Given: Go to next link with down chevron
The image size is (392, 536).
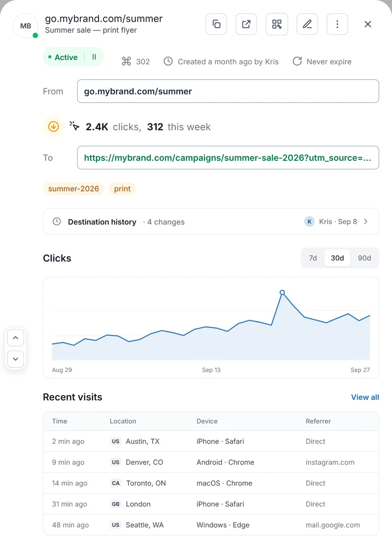Looking at the screenshot, I should pos(16,359).
